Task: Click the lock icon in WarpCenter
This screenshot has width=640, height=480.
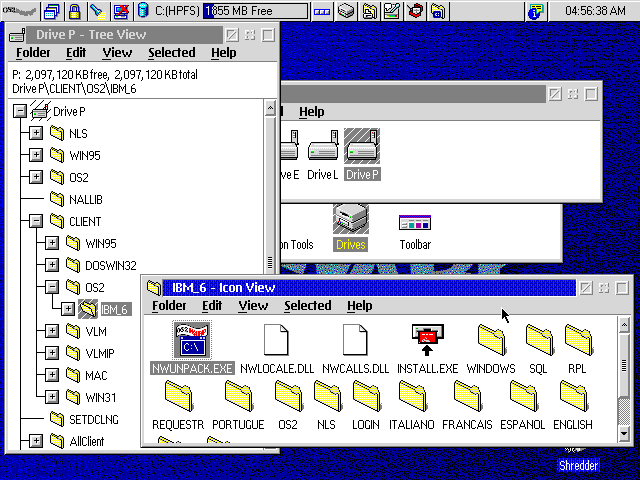Action: (74, 12)
